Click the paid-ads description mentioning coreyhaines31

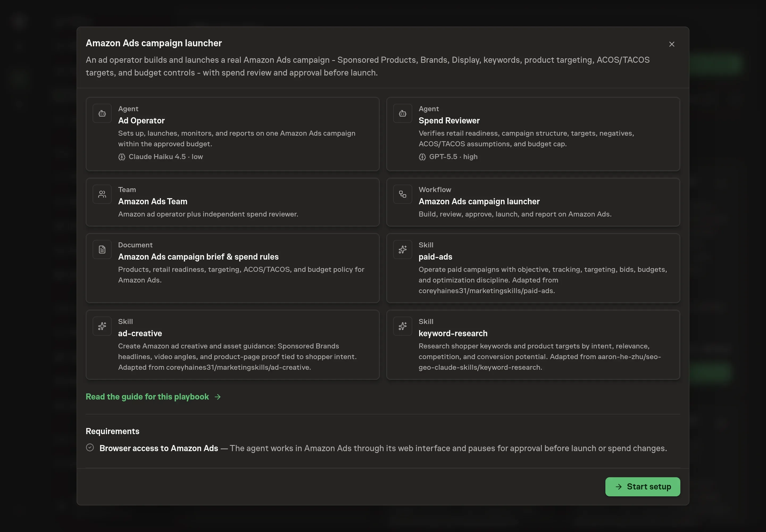pos(543,280)
